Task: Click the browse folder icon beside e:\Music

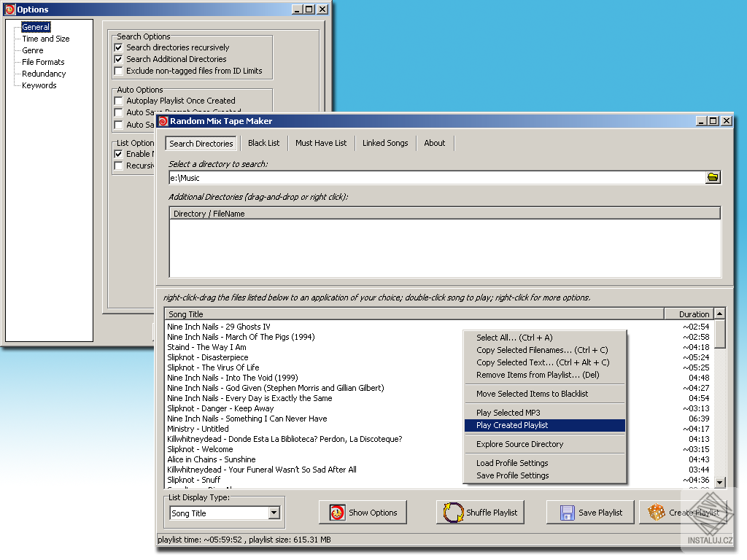Action: tap(713, 177)
